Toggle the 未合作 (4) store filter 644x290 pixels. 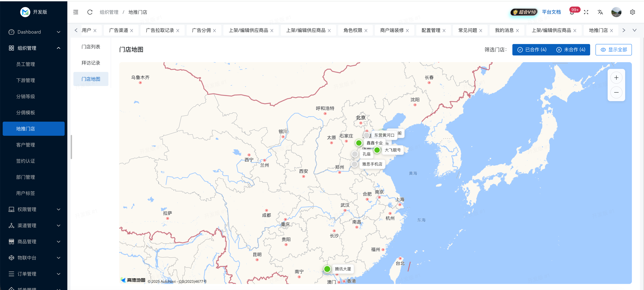(x=571, y=50)
